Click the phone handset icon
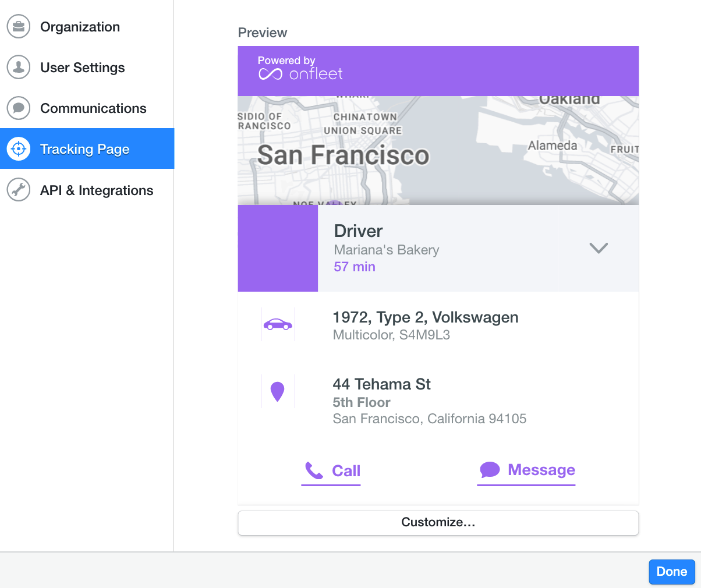The width and height of the screenshot is (701, 588). click(314, 470)
